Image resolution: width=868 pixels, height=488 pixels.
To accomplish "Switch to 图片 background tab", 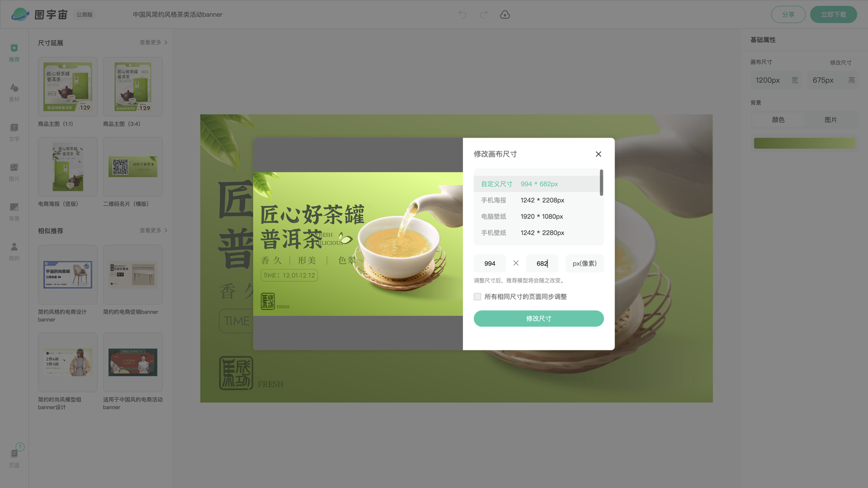I will pyautogui.click(x=830, y=120).
